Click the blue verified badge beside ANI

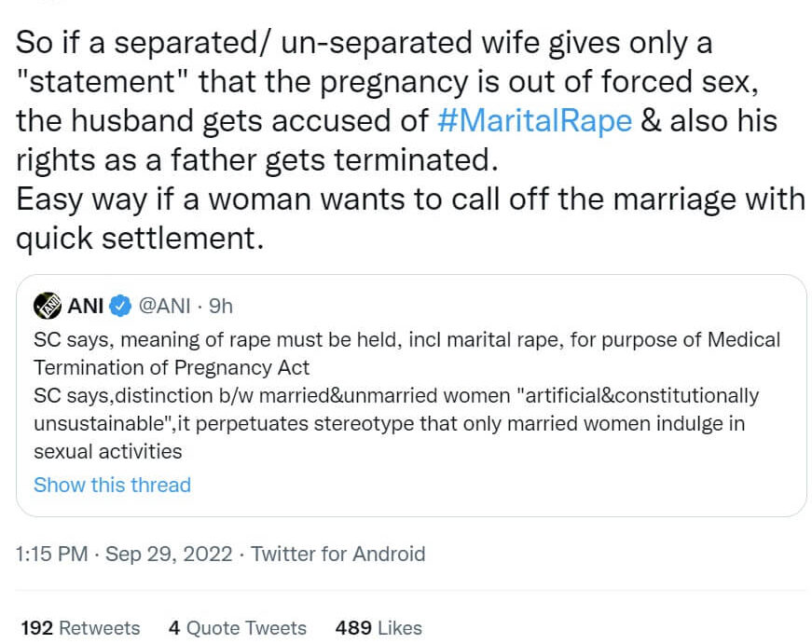click(121, 305)
